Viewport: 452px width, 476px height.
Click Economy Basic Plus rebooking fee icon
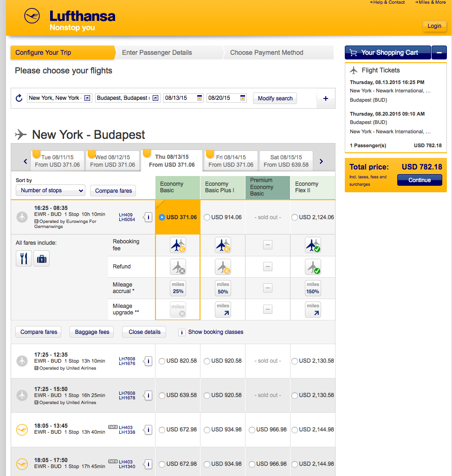pyautogui.click(x=223, y=245)
